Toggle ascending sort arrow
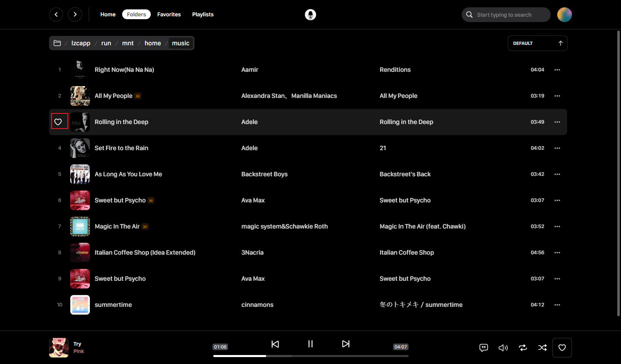This screenshot has width=621, height=364. [x=561, y=43]
